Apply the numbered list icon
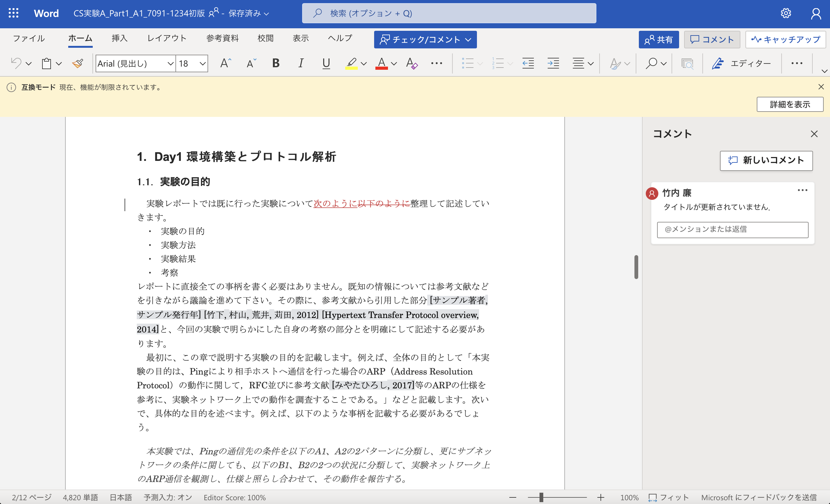 pos(498,63)
